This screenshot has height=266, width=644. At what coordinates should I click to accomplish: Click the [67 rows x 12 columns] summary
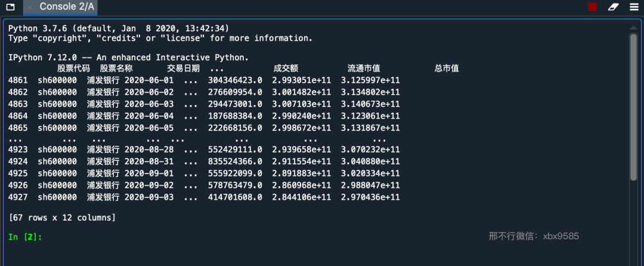pyautogui.click(x=62, y=218)
